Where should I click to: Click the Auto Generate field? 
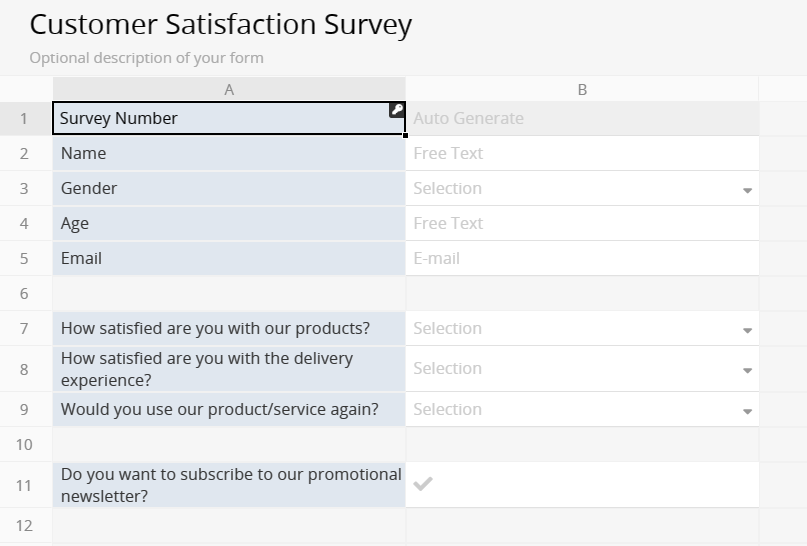pyautogui.click(x=582, y=118)
